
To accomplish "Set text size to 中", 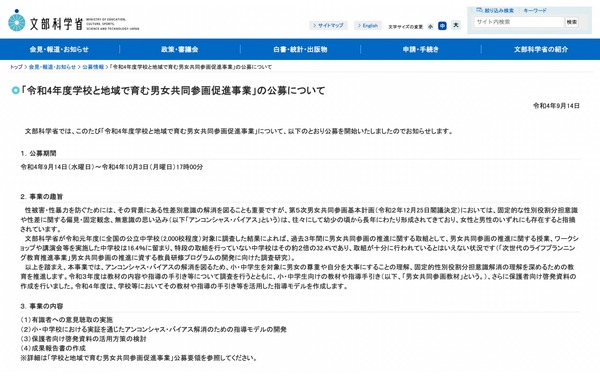I will tap(442, 26).
